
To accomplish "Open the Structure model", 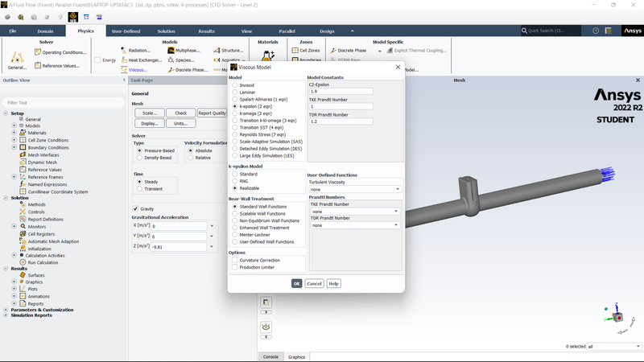I will coord(229,51).
